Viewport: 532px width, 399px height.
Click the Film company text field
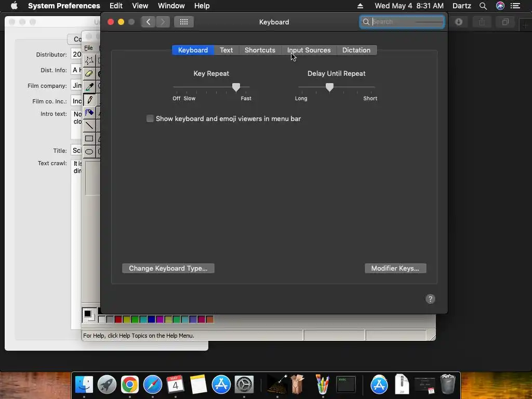[x=76, y=86]
